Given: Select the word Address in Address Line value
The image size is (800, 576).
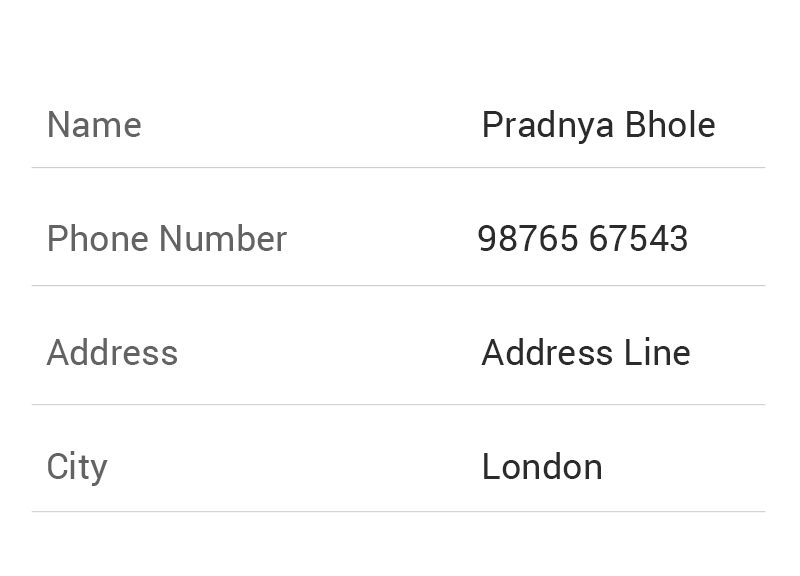Looking at the screenshot, I should 547,353.
